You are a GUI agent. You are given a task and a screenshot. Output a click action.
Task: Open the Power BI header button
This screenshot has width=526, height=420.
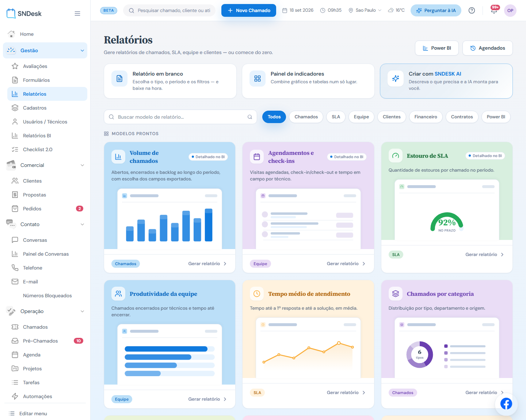pyautogui.click(x=437, y=48)
